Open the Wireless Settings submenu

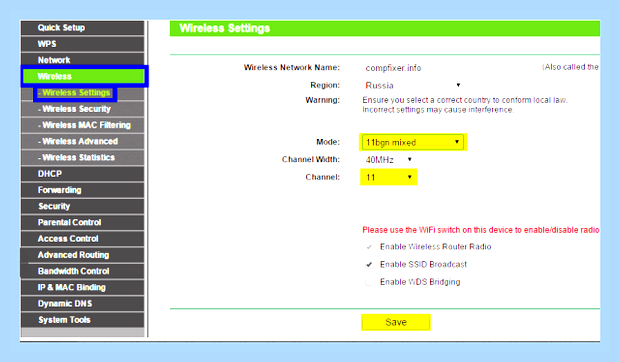[74, 93]
